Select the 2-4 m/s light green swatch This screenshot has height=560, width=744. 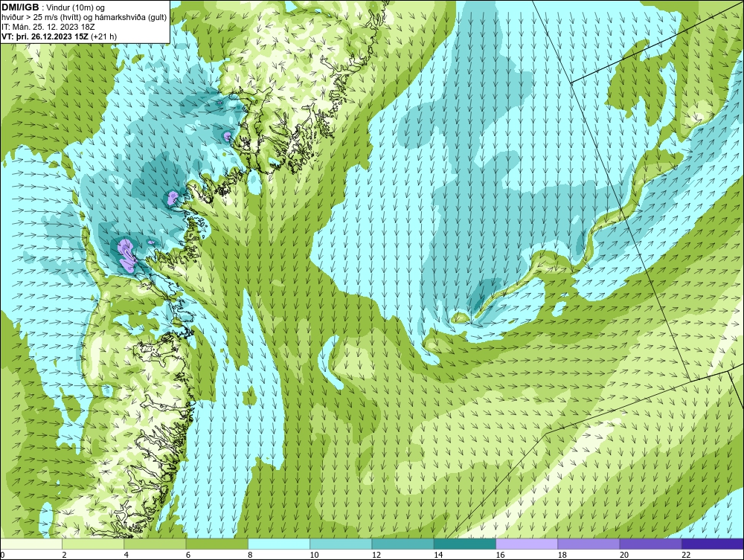click(x=93, y=544)
